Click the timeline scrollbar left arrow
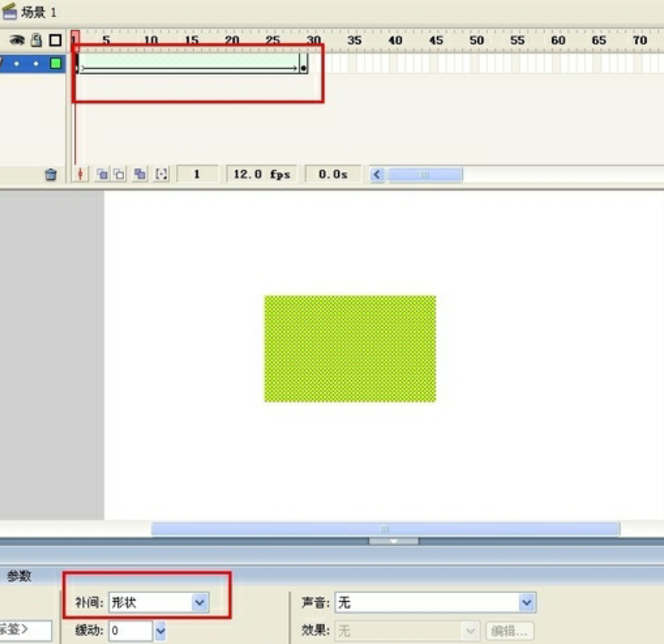Screen dimensions: 664x644 tap(377, 174)
